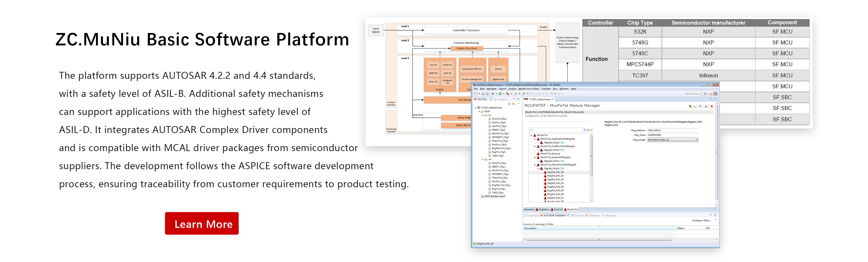Select the ZC MuNiu perspective icon
Screen dimensions: 868x262
click(x=715, y=94)
